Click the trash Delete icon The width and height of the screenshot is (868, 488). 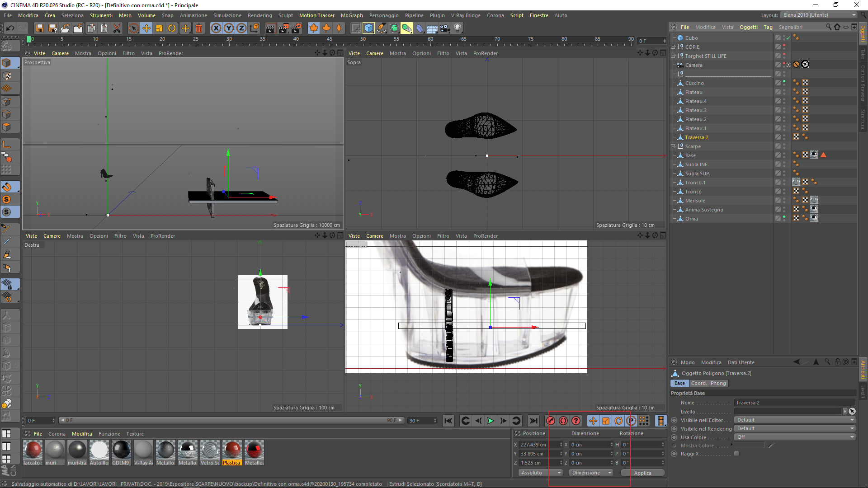coord(198,28)
